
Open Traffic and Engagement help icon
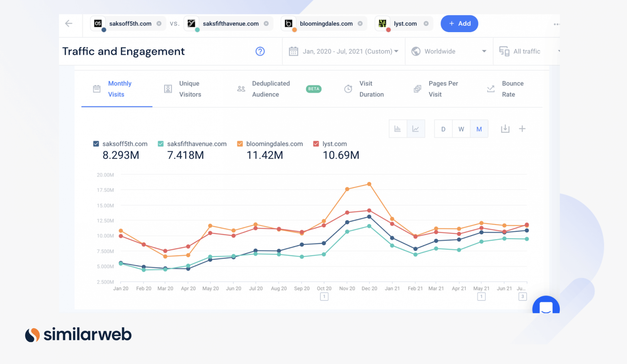(260, 51)
